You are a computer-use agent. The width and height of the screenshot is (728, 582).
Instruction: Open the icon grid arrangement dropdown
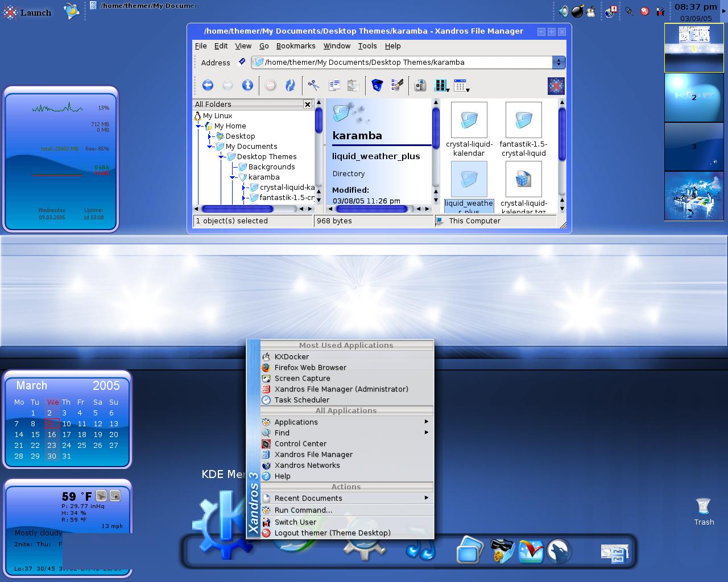point(461,86)
